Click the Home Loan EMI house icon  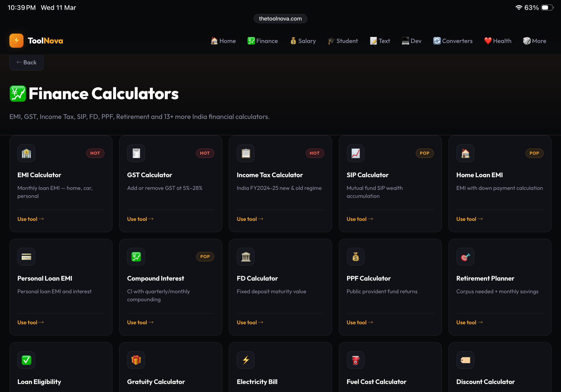tap(465, 153)
